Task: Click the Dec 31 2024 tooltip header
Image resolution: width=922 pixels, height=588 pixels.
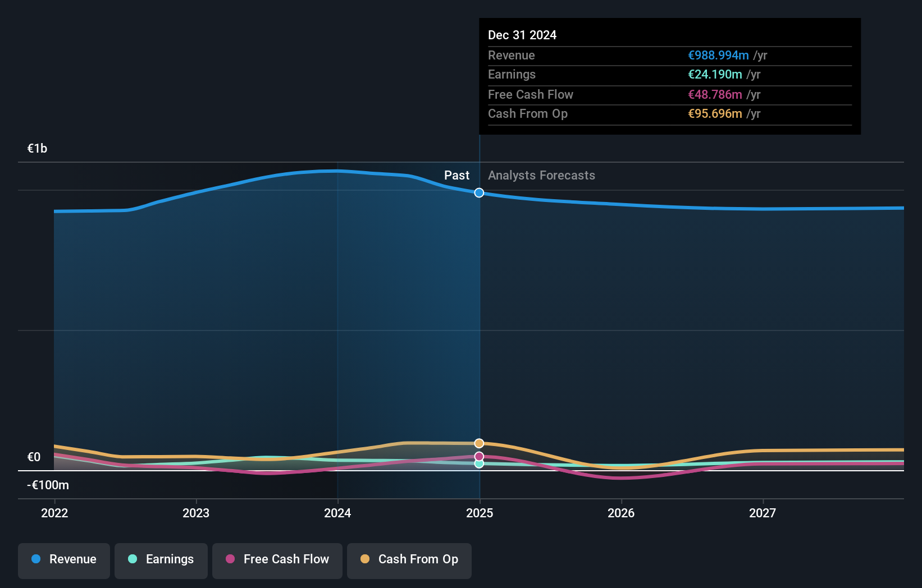Action: pos(522,35)
